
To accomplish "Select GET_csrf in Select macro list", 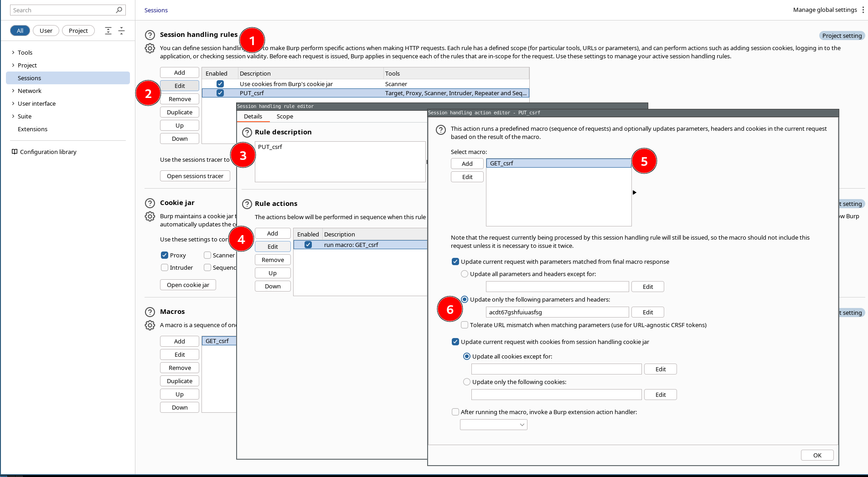I will point(558,163).
